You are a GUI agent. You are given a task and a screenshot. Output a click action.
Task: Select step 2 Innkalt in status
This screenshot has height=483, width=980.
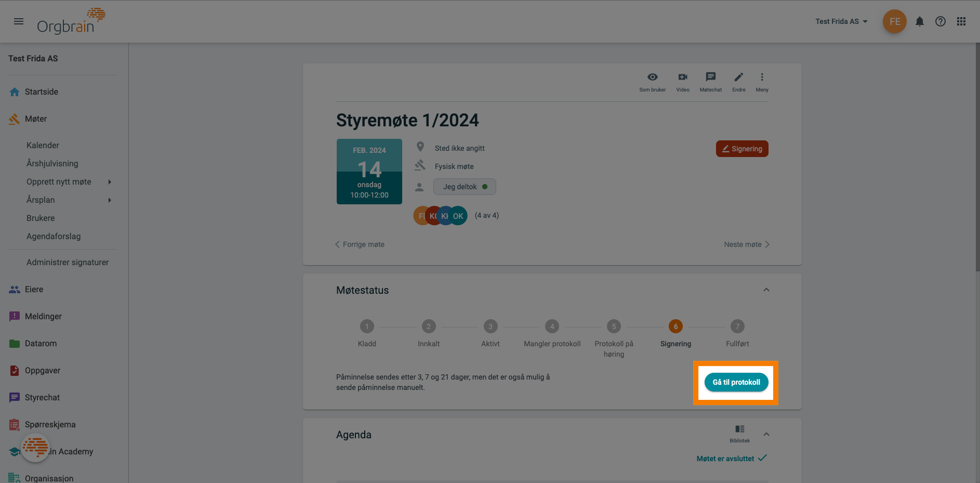[429, 327]
